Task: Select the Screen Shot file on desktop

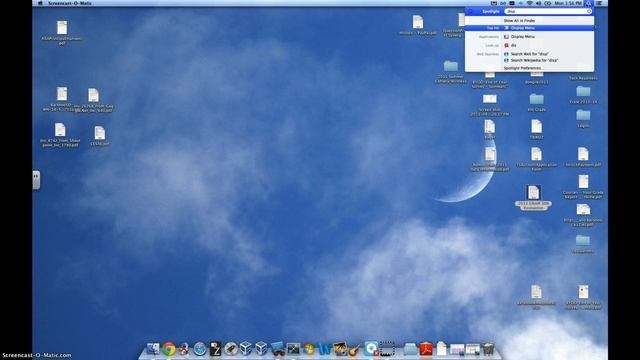Action: tap(490, 105)
